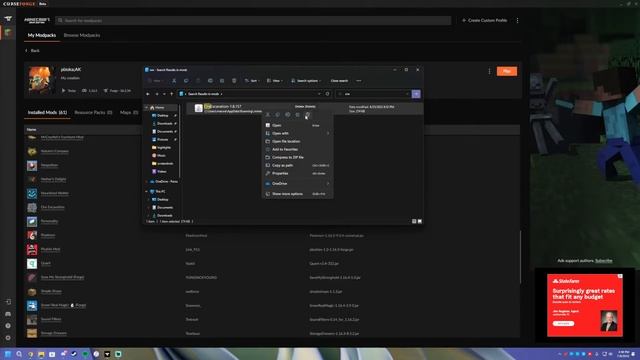640x360 pixels.
Task: Open Sort dropdown in Explorer toolbar
Action: 251,81
